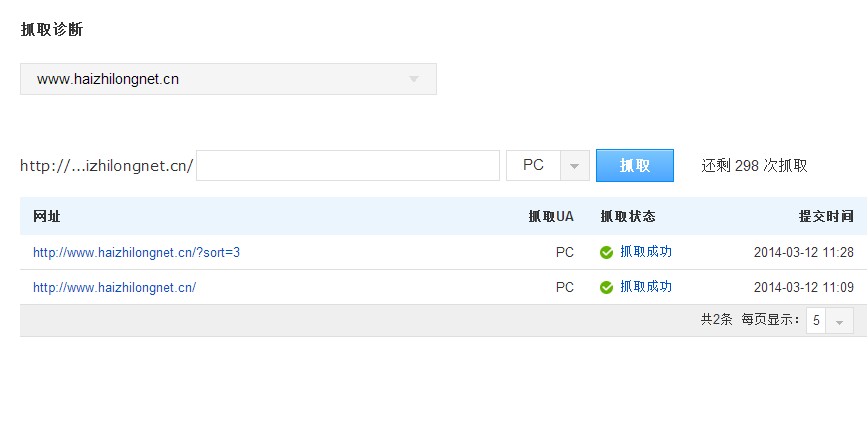Viewport: 868px width, 435px height.
Task: Click the http://...izhilongnet.cn/ prefix label
Action: [106, 165]
